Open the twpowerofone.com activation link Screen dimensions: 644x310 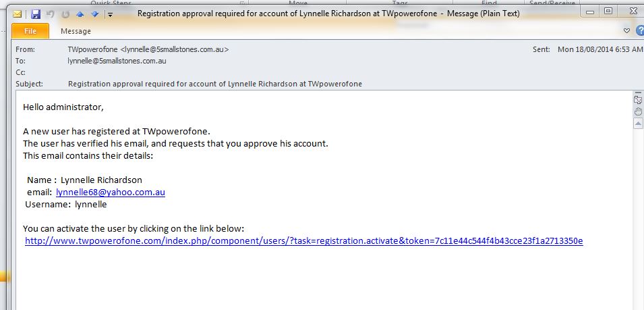303,241
